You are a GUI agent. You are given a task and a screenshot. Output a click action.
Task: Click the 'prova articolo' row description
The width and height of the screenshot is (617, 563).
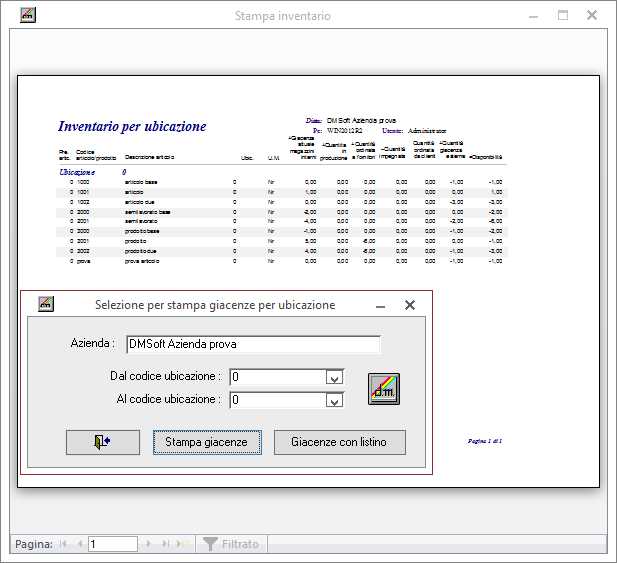coord(142,261)
